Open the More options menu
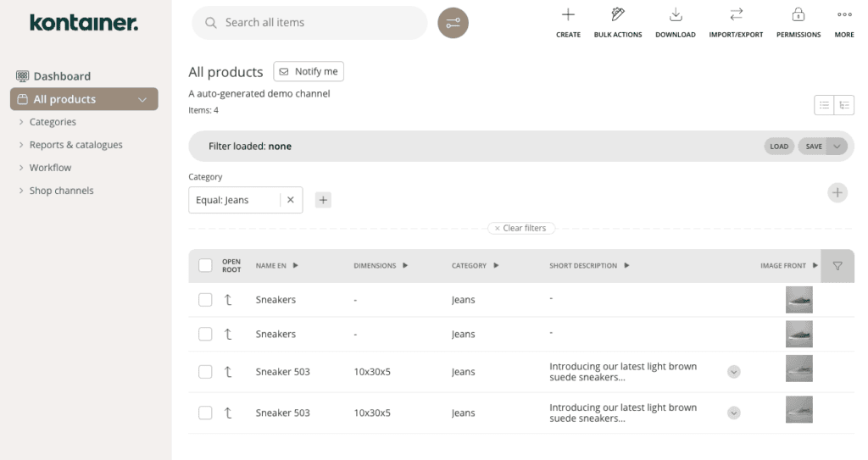This screenshot has width=868, height=460. (x=843, y=15)
